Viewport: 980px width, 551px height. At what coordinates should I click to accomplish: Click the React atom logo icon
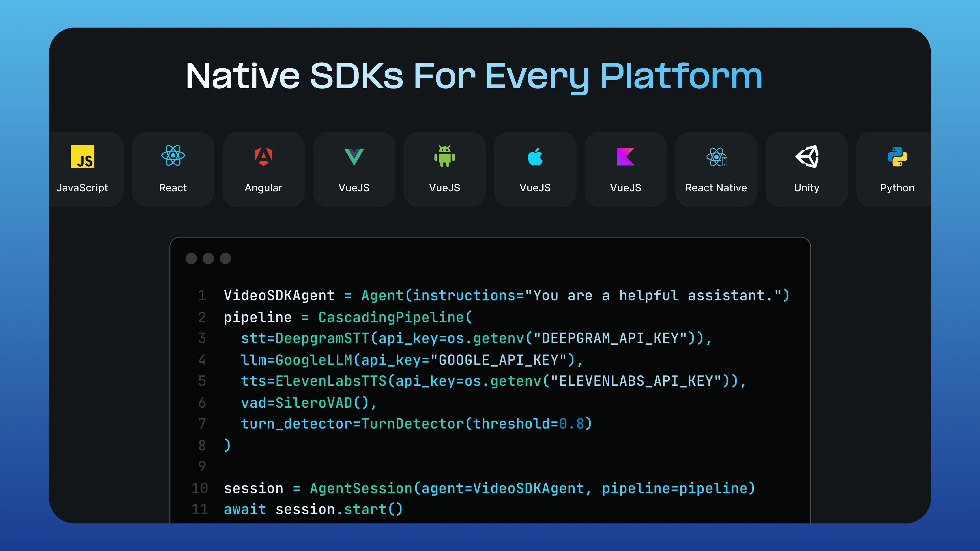coord(173,156)
